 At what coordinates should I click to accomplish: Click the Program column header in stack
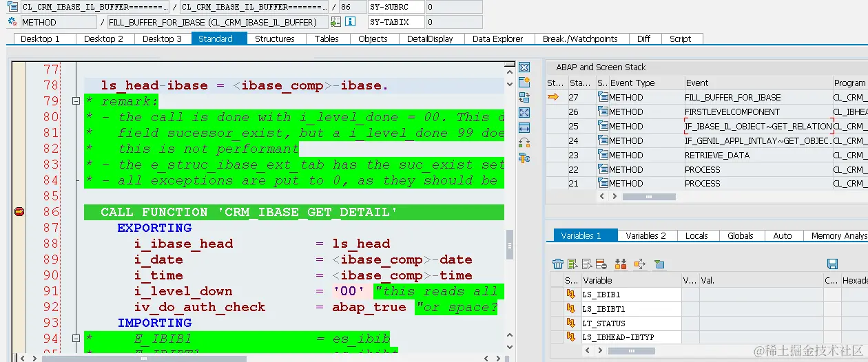[x=849, y=83]
